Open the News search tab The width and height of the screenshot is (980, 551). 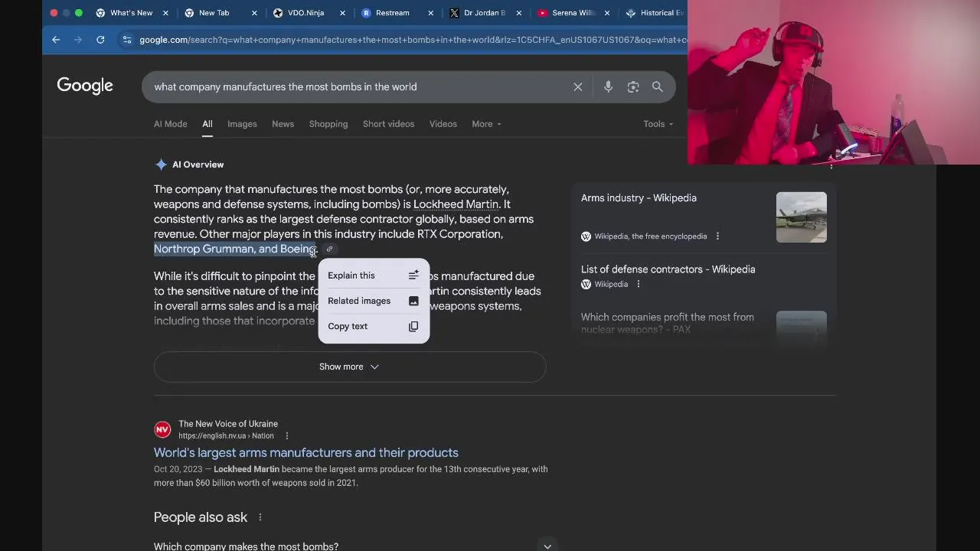point(283,124)
